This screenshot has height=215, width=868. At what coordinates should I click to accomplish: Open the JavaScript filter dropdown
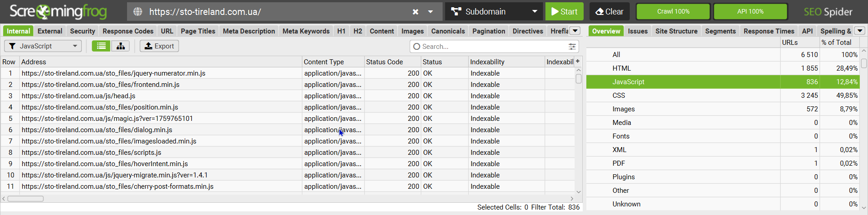click(43, 46)
